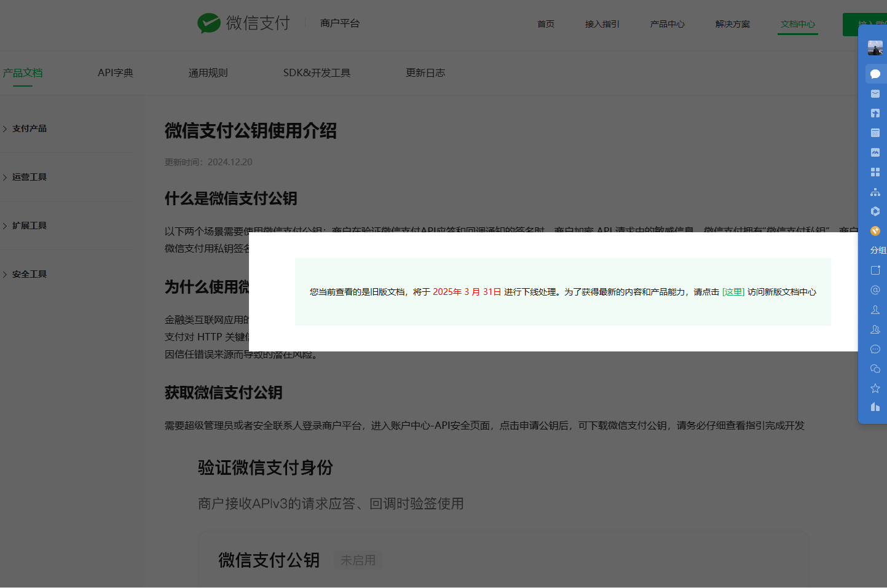Click the 更新时间：2024.12.20 text
887x588 pixels.
pos(208,162)
